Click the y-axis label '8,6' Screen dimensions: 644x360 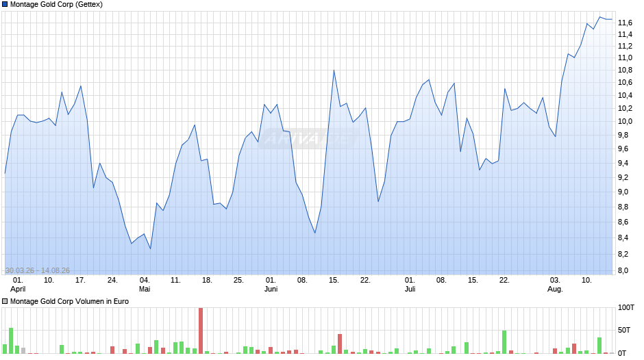[x=623, y=222]
